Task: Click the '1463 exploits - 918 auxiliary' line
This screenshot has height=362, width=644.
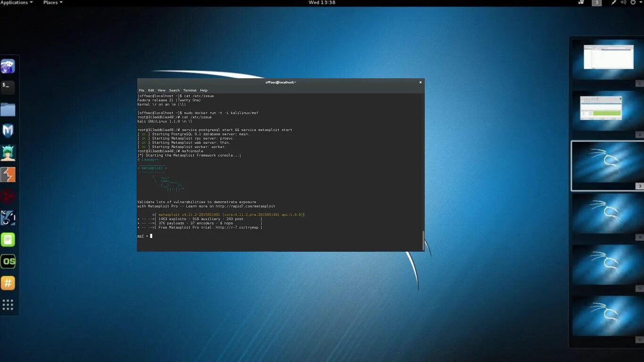Action: (199, 219)
